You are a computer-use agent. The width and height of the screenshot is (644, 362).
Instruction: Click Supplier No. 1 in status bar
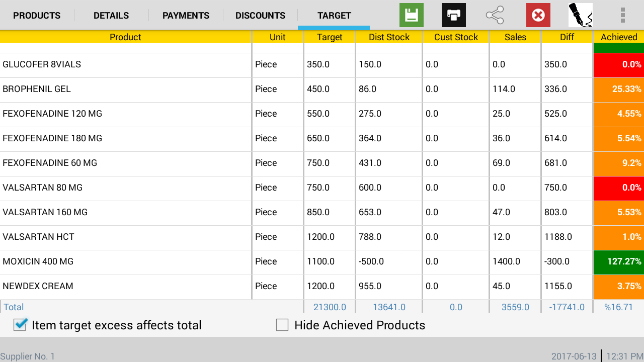[28, 356]
